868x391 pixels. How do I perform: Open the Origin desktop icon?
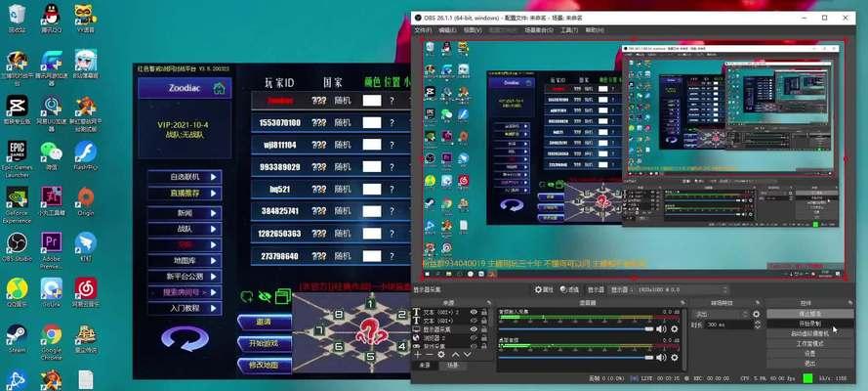(x=85, y=199)
